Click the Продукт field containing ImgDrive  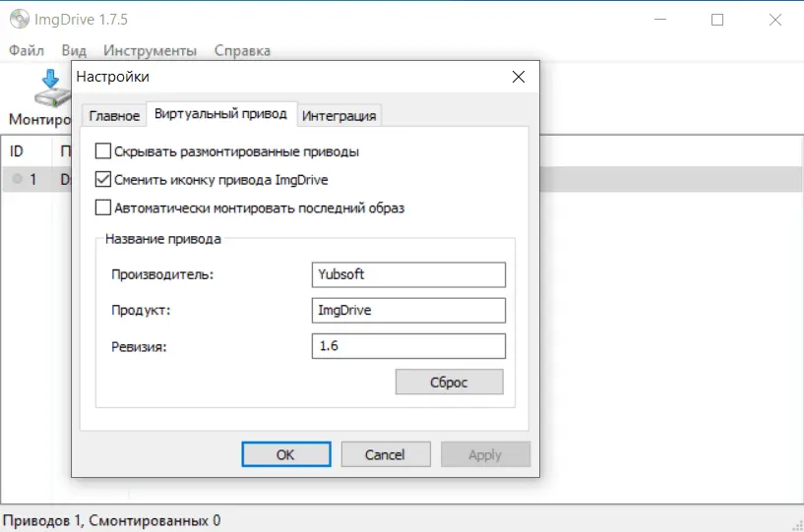tap(407, 311)
